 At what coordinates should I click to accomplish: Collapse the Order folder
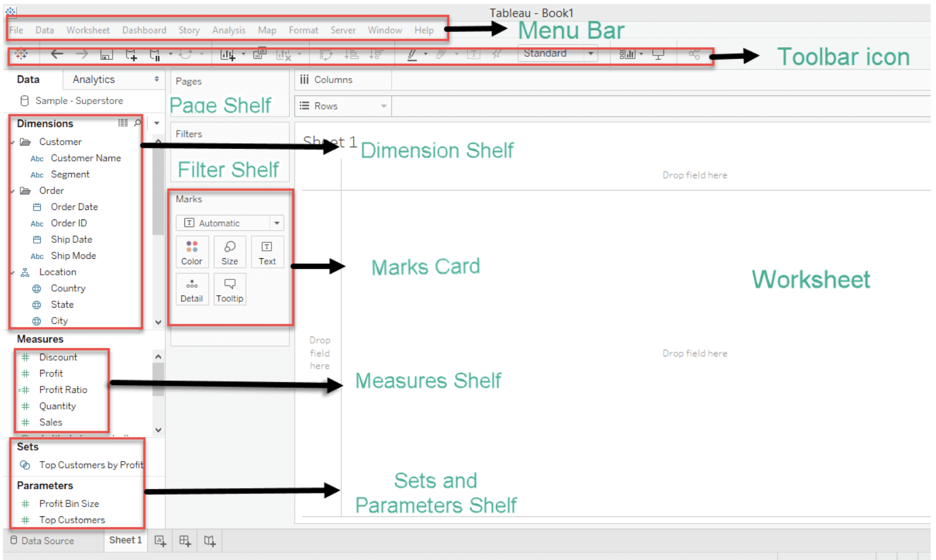(x=13, y=191)
